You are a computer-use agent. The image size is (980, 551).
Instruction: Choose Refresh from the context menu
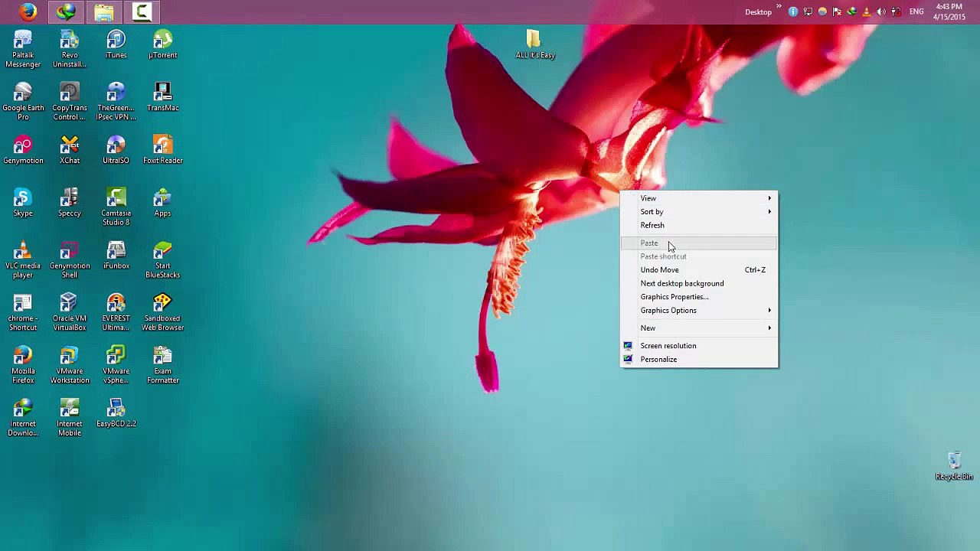(x=699, y=225)
